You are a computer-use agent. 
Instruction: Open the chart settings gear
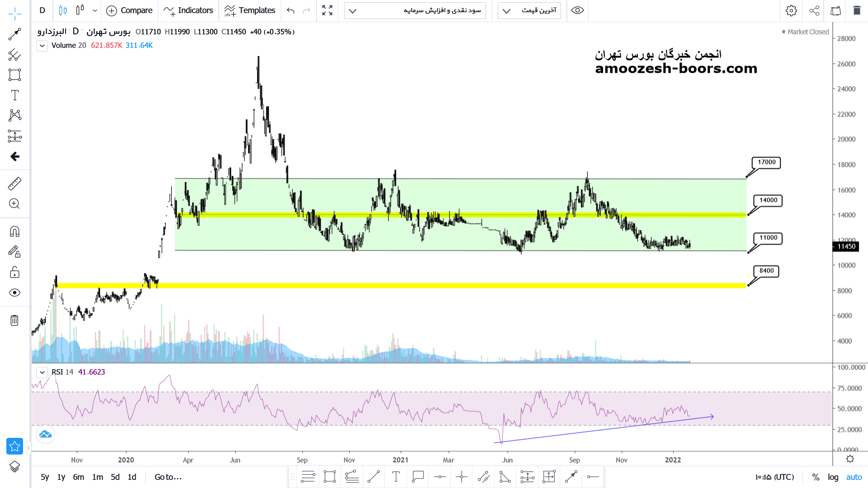pos(791,10)
